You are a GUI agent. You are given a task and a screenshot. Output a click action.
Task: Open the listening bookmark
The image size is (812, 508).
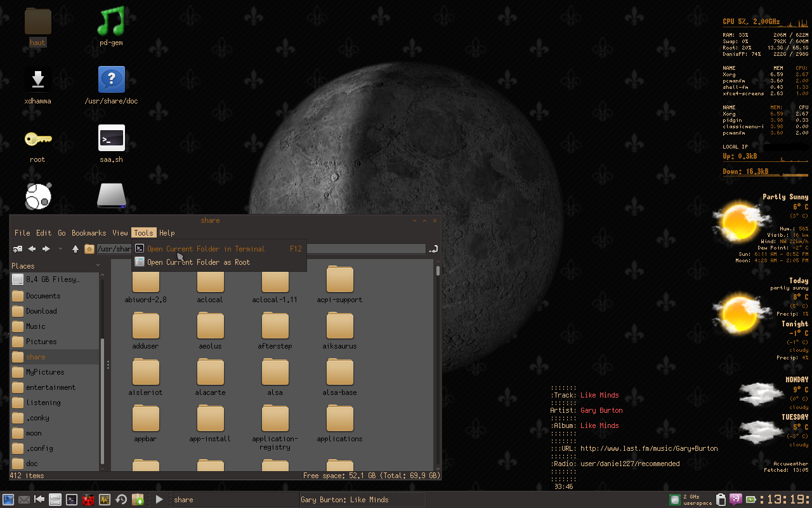pos(55,403)
